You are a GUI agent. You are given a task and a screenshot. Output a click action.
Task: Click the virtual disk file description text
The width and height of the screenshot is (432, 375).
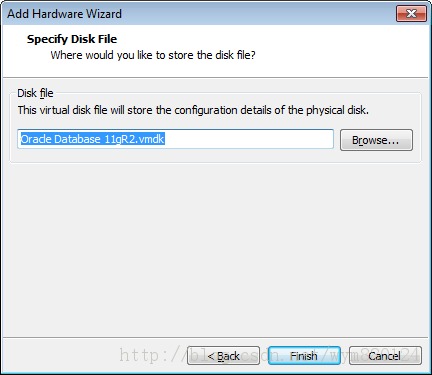click(x=193, y=110)
